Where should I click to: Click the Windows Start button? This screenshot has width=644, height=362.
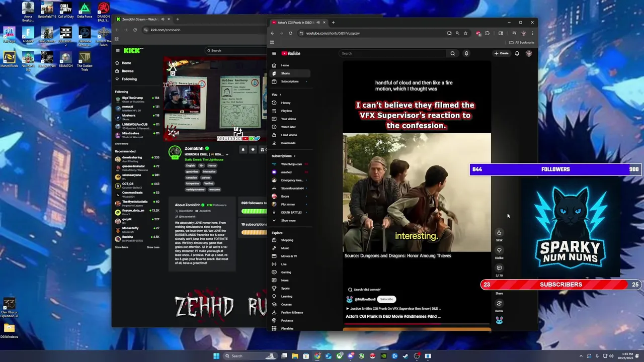(216, 356)
